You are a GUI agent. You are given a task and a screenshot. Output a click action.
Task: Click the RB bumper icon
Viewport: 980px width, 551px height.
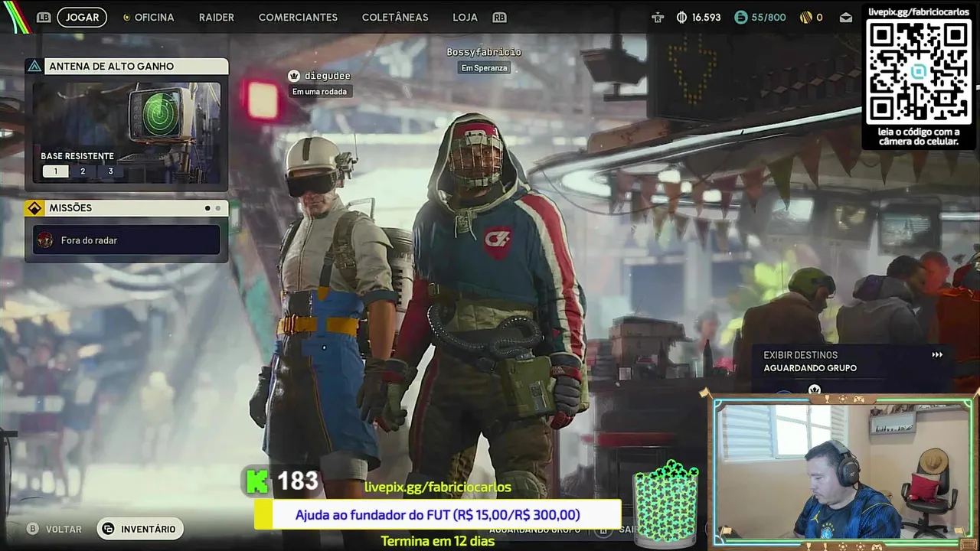point(499,17)
